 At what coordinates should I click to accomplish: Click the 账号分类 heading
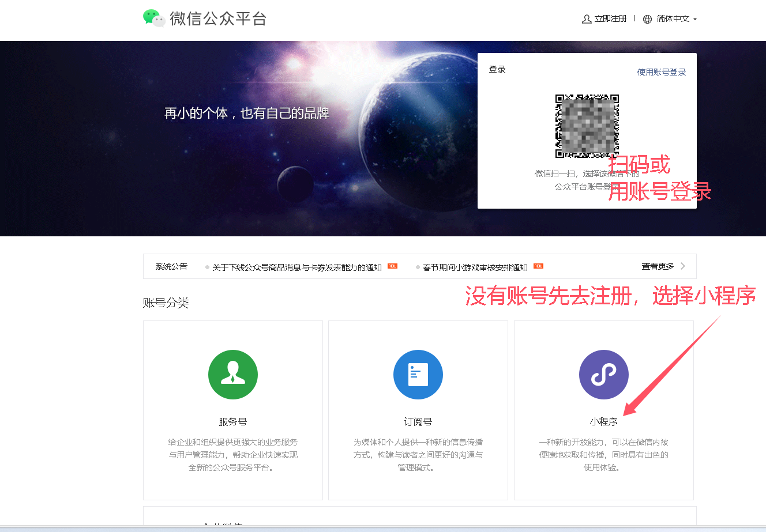166,303
